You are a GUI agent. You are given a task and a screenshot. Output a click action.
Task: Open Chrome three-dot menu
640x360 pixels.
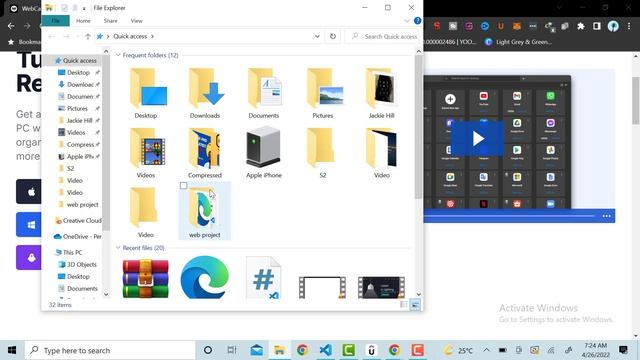629,26
